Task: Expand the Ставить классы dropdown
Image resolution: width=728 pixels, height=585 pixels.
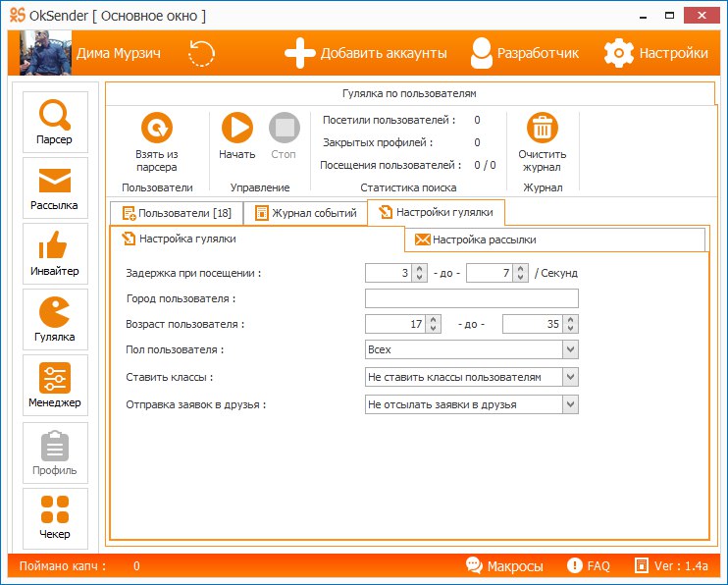Action: [x=570, y=377]
